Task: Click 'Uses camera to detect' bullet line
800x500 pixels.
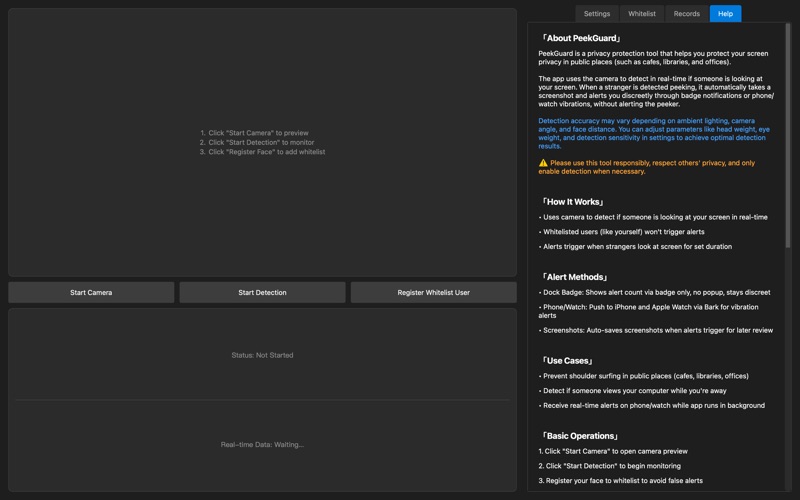Action: [x=653, y=217]
